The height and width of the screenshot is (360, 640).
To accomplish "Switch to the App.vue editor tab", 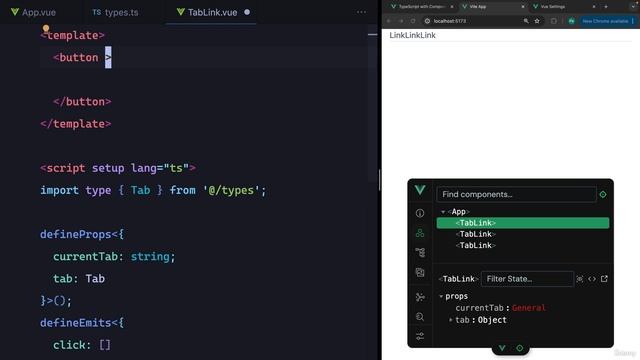I will click(x=33, y=12).
